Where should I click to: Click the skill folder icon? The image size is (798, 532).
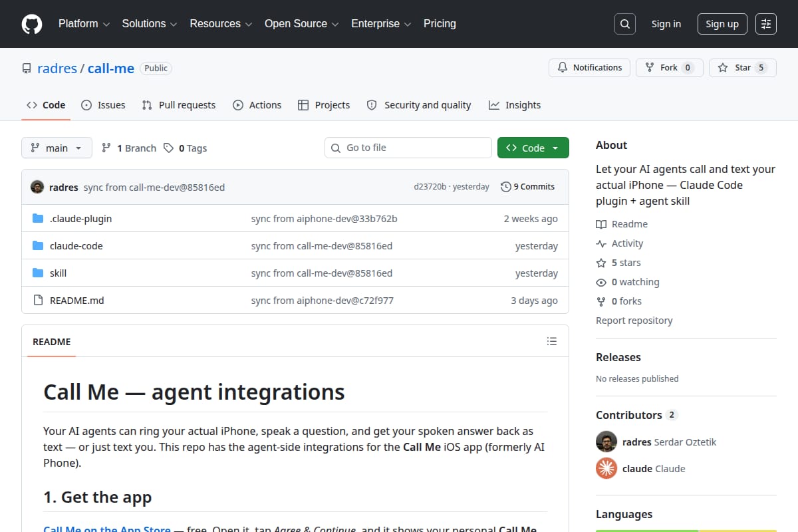click(38, 273)
